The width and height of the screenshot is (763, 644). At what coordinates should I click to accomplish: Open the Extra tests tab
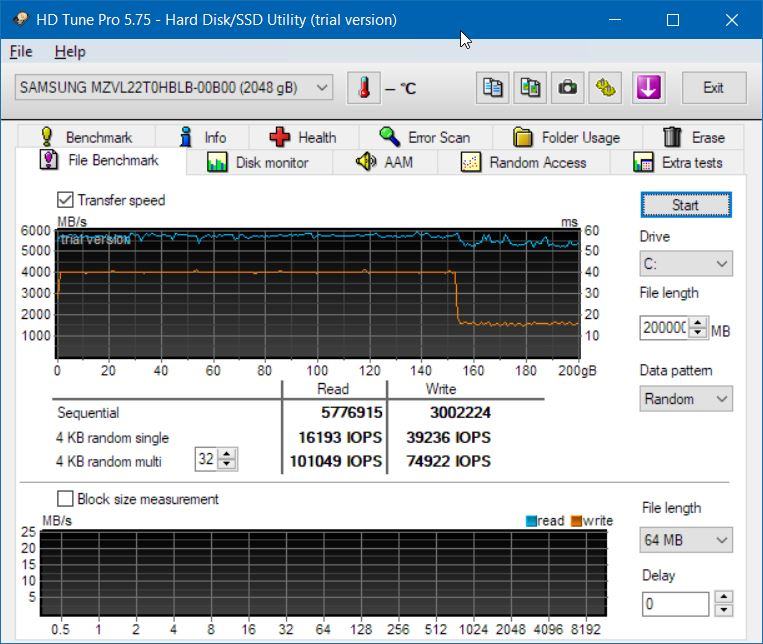point(677,162)
